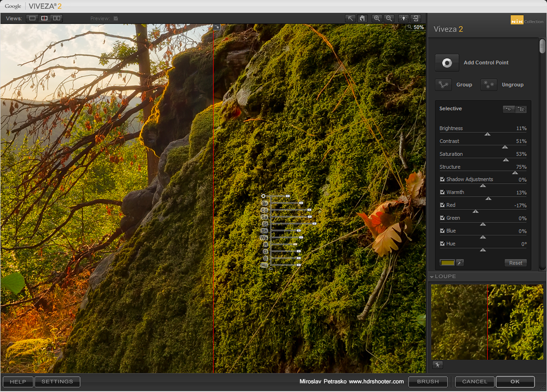547x392 pixels.
Task: Hide the right side panel
Action: tap(416, 18)
